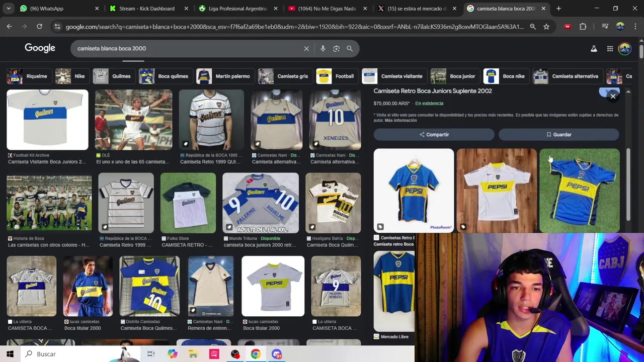The height and width of the screenshot is (362, 644).
Task: Click the search input field
Action: [x=186, y=48]
